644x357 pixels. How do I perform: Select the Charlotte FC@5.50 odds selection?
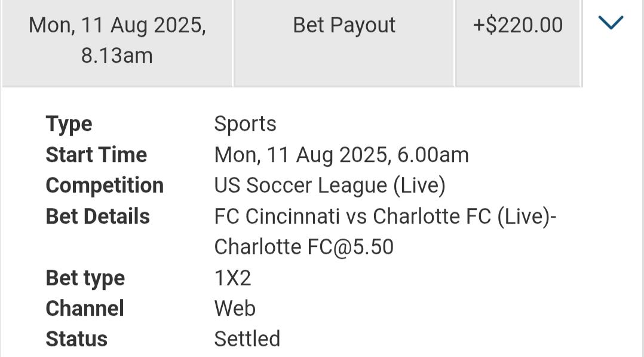(303, 246)
